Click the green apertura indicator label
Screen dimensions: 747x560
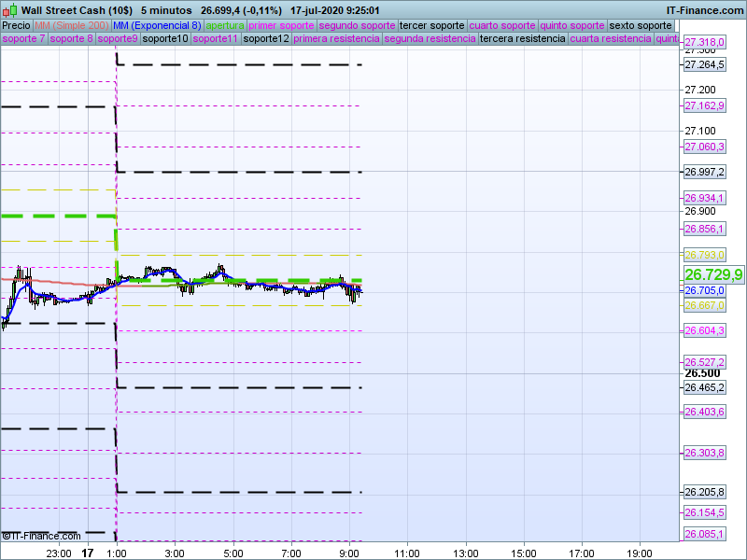pyautogui.click(x=225, y=25)
